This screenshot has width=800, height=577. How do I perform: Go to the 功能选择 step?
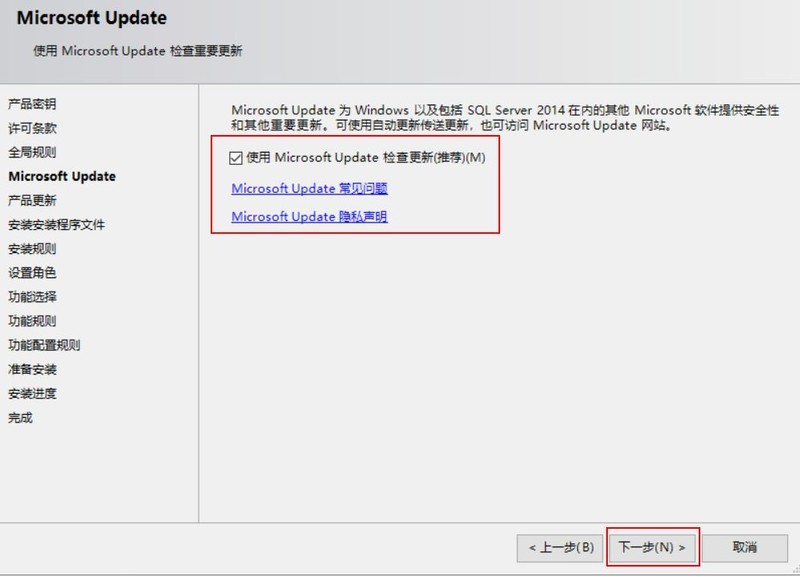coord(32,297)
